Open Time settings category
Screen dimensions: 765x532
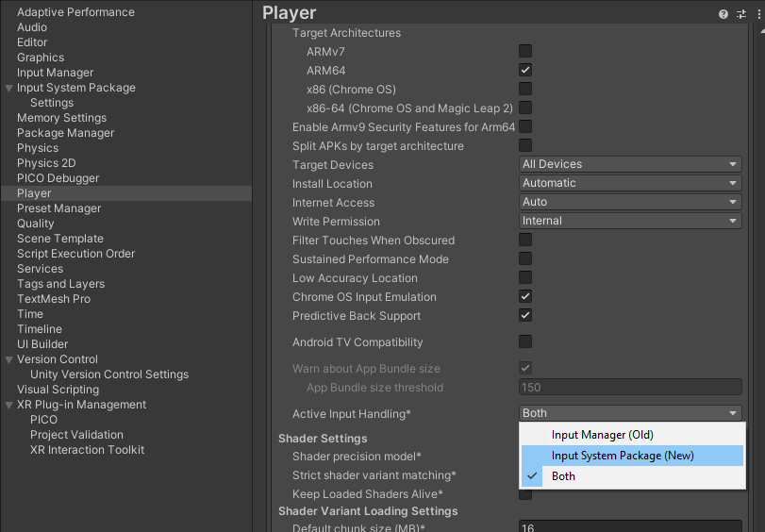[30, 314]
